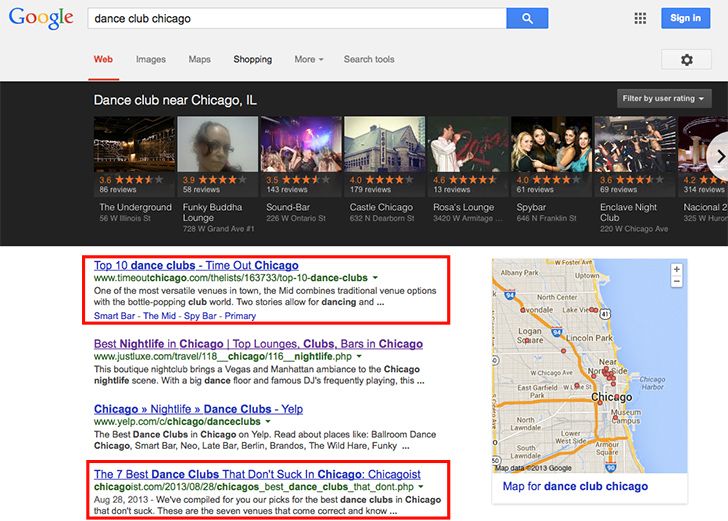This screenshot has width=728, height=521.
Task: Open Filter by user rating dropdown
Action: 663,98
